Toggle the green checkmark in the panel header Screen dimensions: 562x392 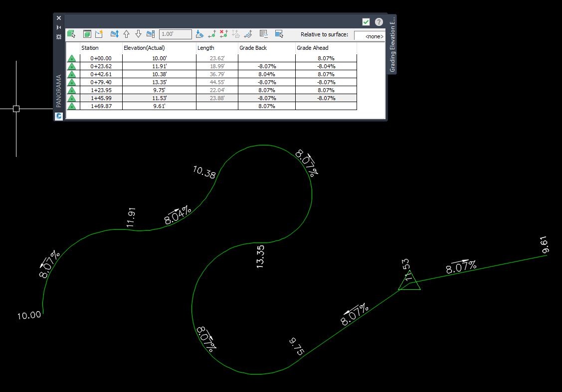point(366,21)
